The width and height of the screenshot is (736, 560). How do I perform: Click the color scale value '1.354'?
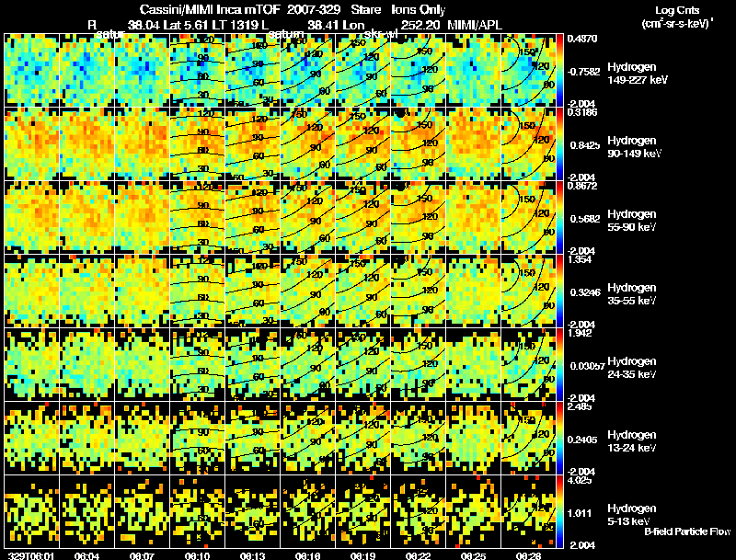coord(580,260)
